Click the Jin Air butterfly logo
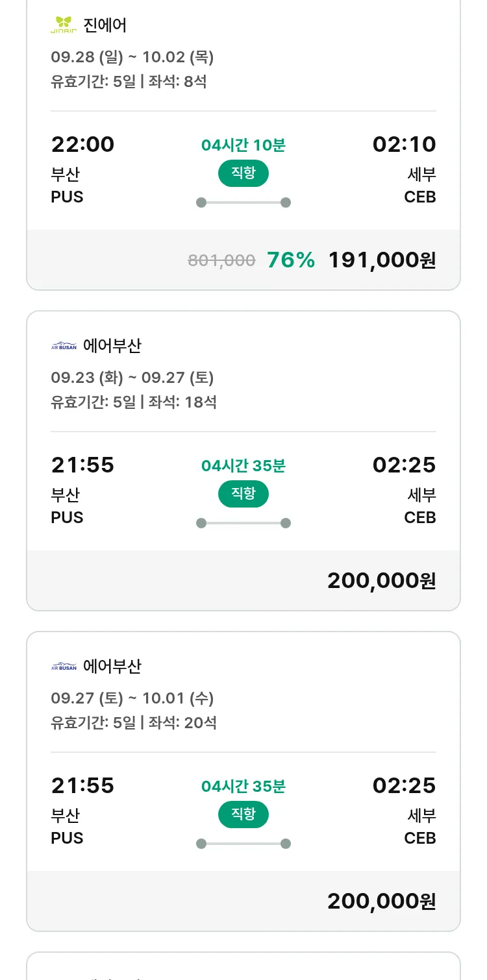This screenshot has width=487, height=980. click(x=64, y=25)
